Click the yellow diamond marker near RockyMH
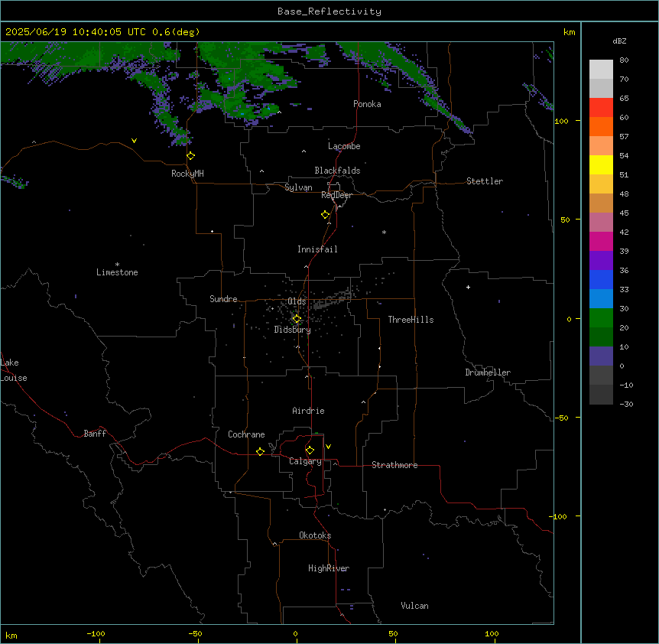The height and width of the screenshot is (644, 659). pyautogui.click(x=190, y=156)
